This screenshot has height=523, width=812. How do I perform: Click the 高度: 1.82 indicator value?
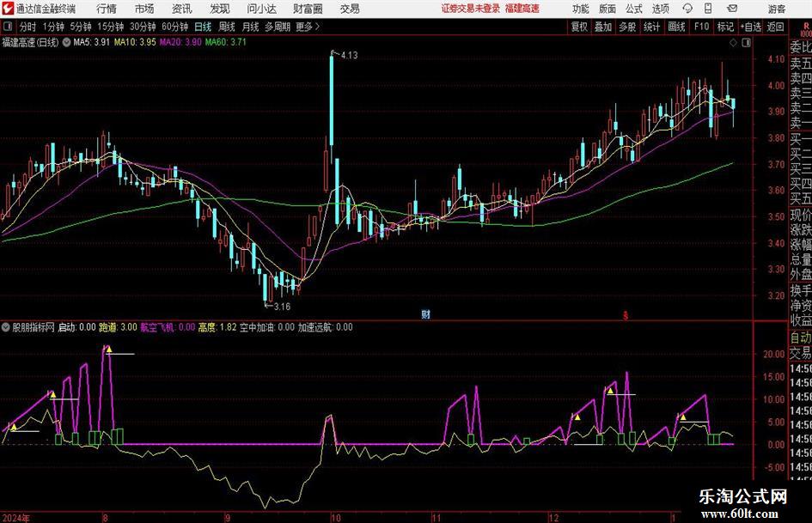point(217,327)
